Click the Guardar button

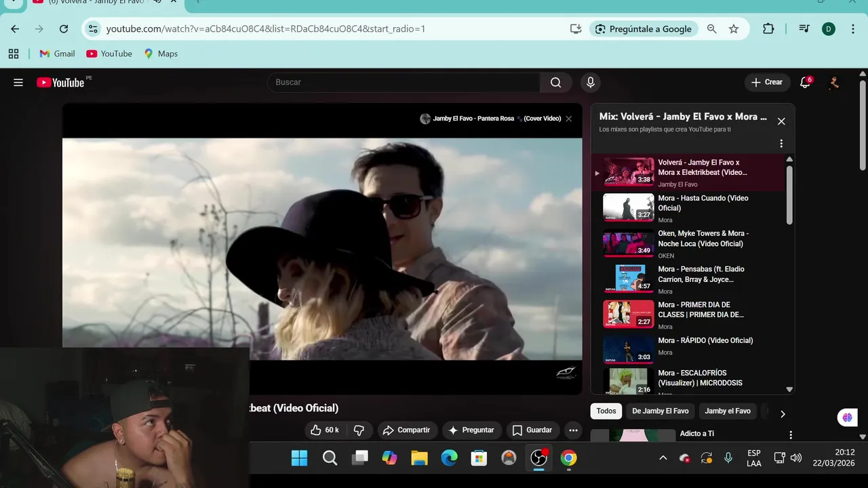[x=532, y=430]
